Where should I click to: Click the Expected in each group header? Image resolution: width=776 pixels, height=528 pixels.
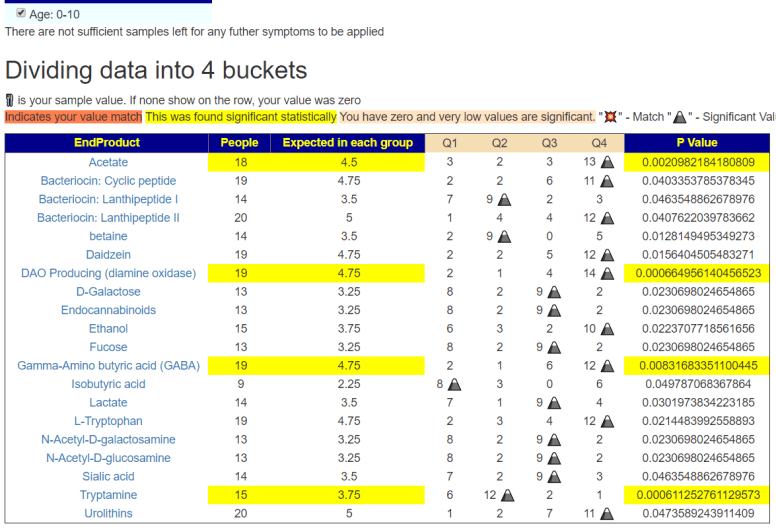(348, 143)
